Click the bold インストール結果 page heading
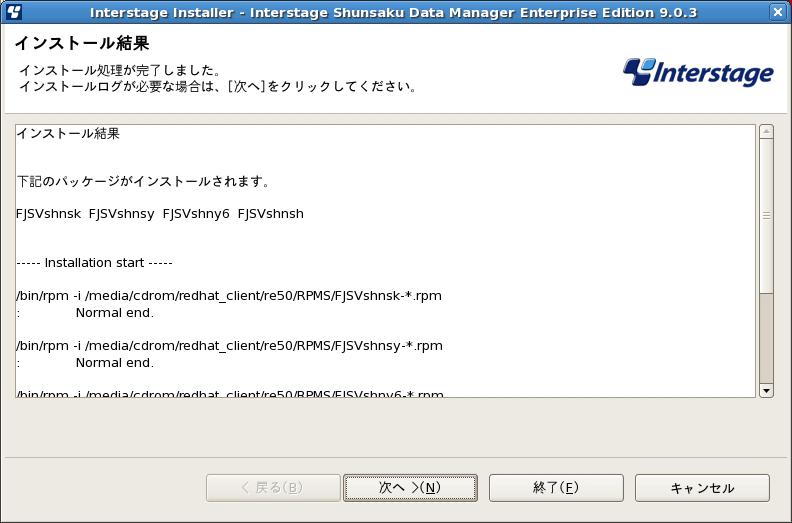The width and height of the screenshot is (792, 523). point(82,43)
